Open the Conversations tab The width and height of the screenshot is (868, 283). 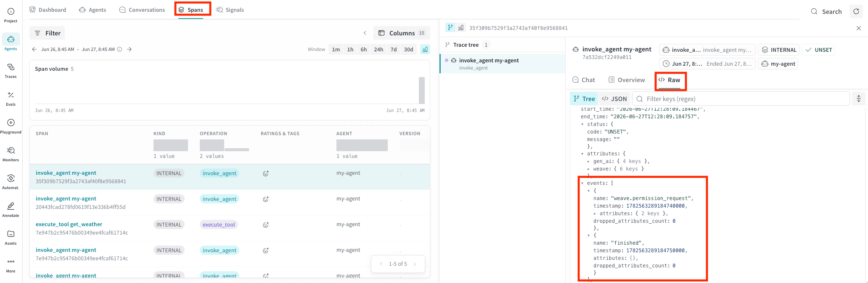point(142,10)
